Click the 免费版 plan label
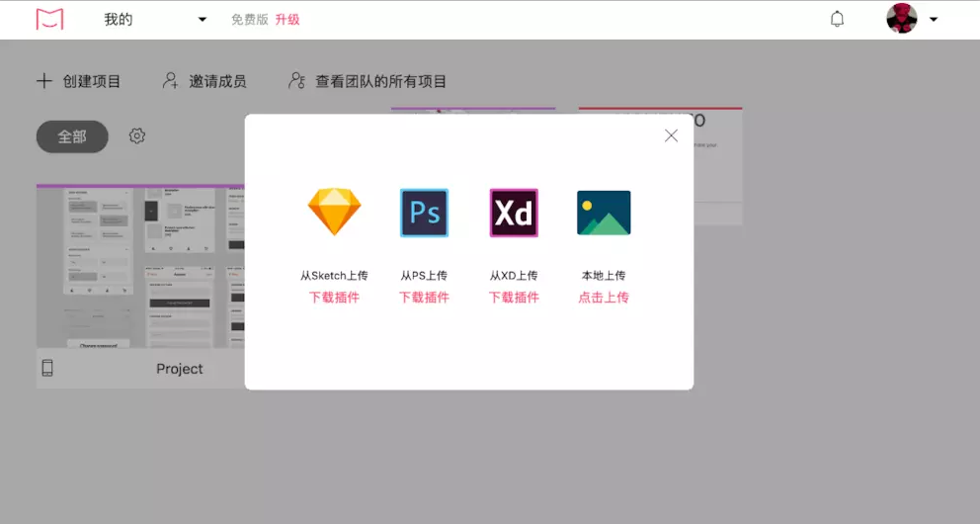The image size is (980, 524). click(x=249, y=20)
